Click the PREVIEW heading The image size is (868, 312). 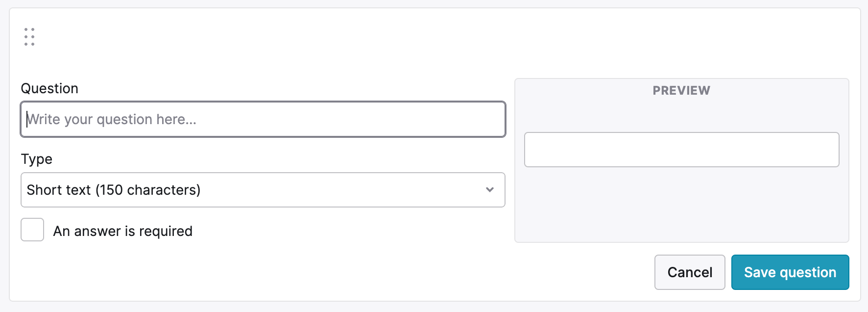[x=681, y=90]
